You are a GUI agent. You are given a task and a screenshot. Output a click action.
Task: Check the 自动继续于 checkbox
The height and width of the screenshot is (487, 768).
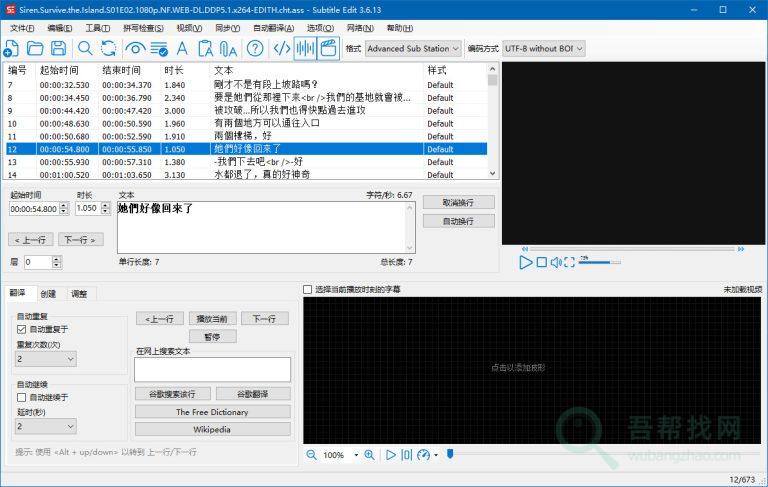pos(22,397)
